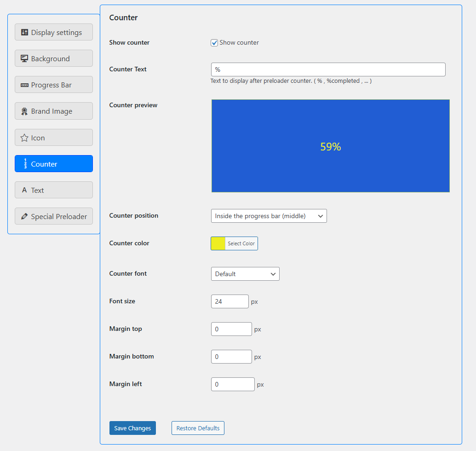Screen dimensions: 476x451
Task: Click the star icon on the Icon tab
Action: coord(24,137)
